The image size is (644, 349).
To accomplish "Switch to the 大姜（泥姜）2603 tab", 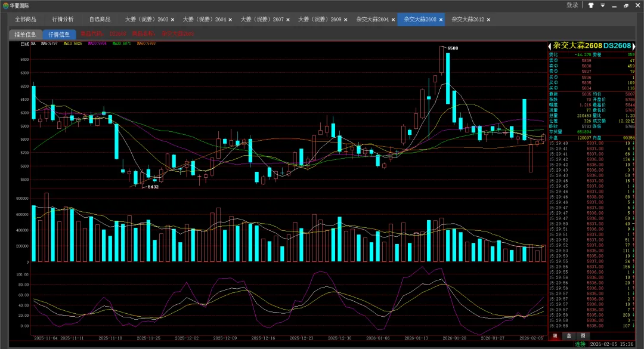I will 147,19.
